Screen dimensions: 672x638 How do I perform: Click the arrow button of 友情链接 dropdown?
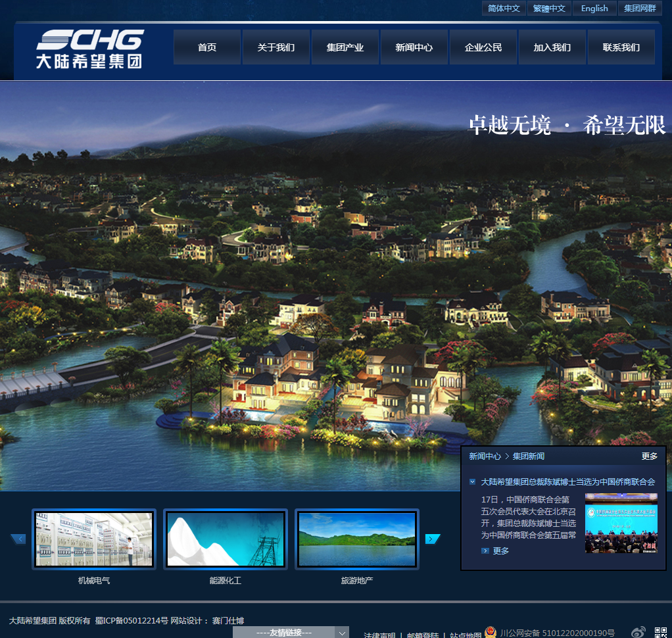[342, 632]
